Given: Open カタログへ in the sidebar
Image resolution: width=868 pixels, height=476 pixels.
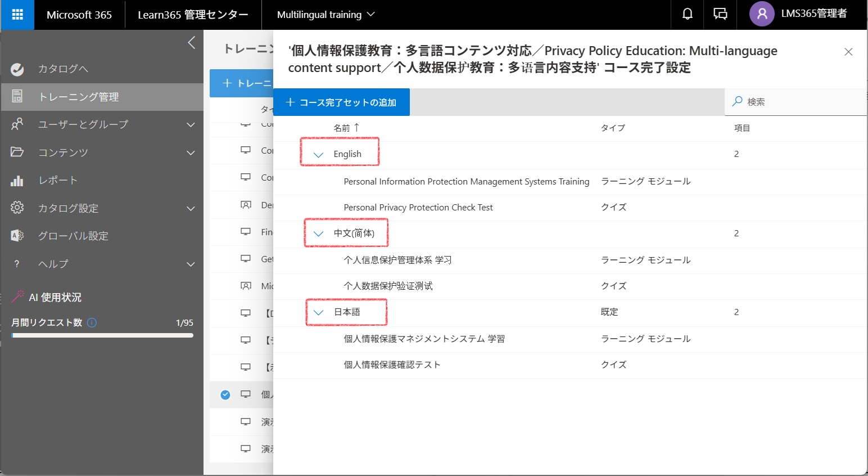Looking at the screenshot, I should click(102, 69).
